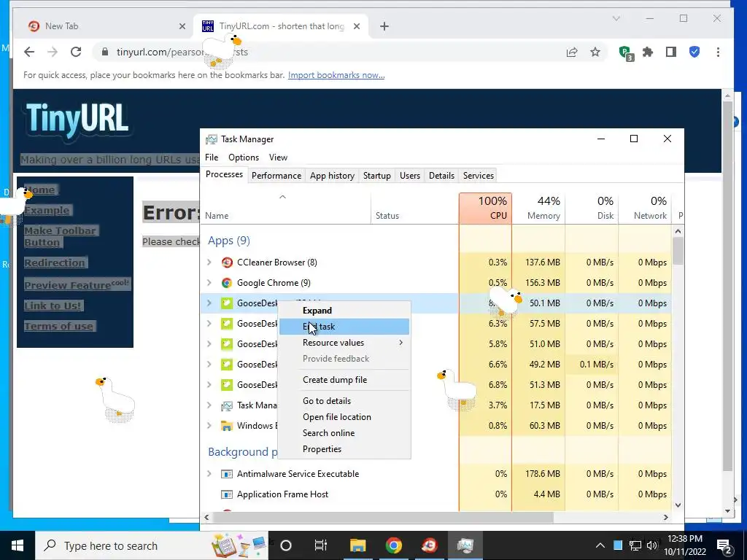Click the browser back arrow

click(29, 52)
